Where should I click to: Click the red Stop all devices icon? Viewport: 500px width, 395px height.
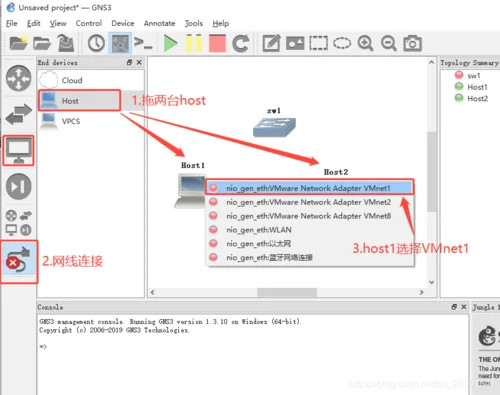pos(217,43)
